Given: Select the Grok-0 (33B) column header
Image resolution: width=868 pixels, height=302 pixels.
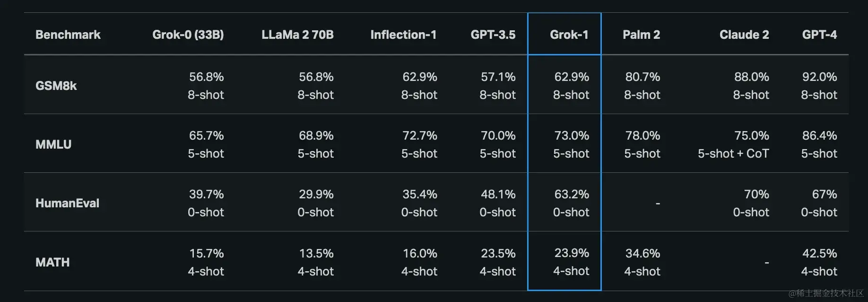Looking at the screenshot, I should point(188,35).
